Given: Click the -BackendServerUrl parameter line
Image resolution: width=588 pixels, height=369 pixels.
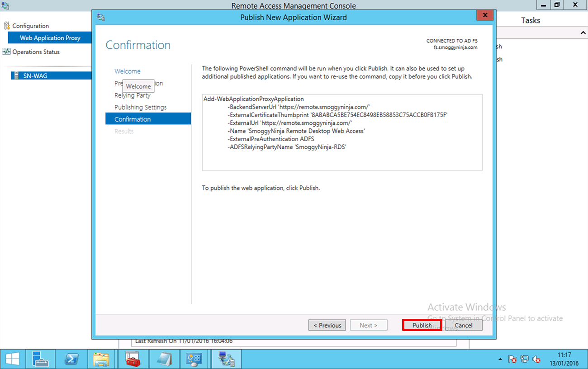Looking at the screenshot, I should [299, 107].
